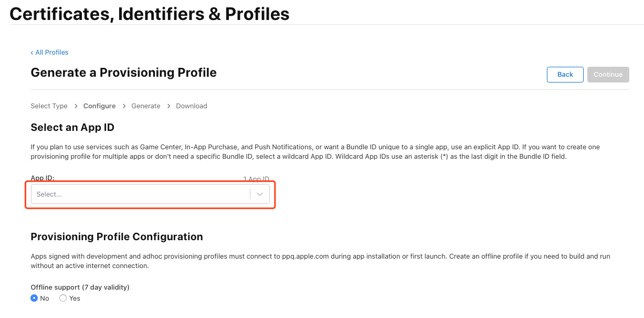The width and height of the screenshot is (644, 318).
Task: Expand the App ID combo box inside the red highlight
Action: pyautogui.click(x=150, y=194)
